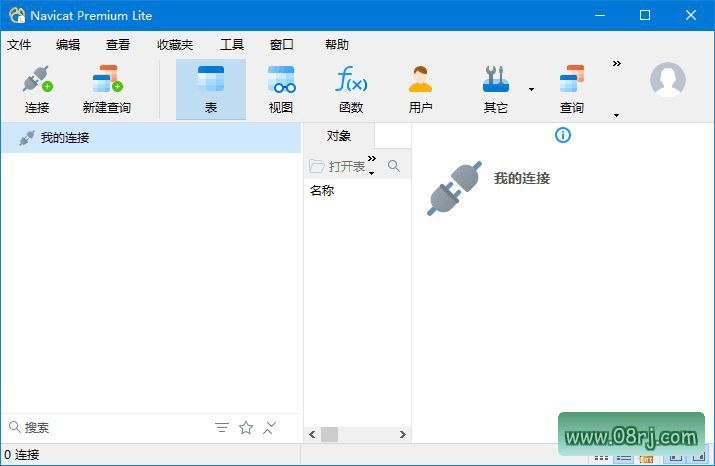The image size is (715, 466).
Task: Select the Table toolbar button
Action: (211, 89)
